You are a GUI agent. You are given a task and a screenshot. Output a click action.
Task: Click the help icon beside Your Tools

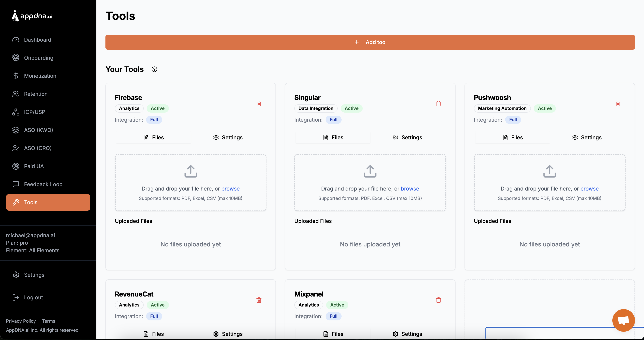pyautogui.click(x=154, y=69)
